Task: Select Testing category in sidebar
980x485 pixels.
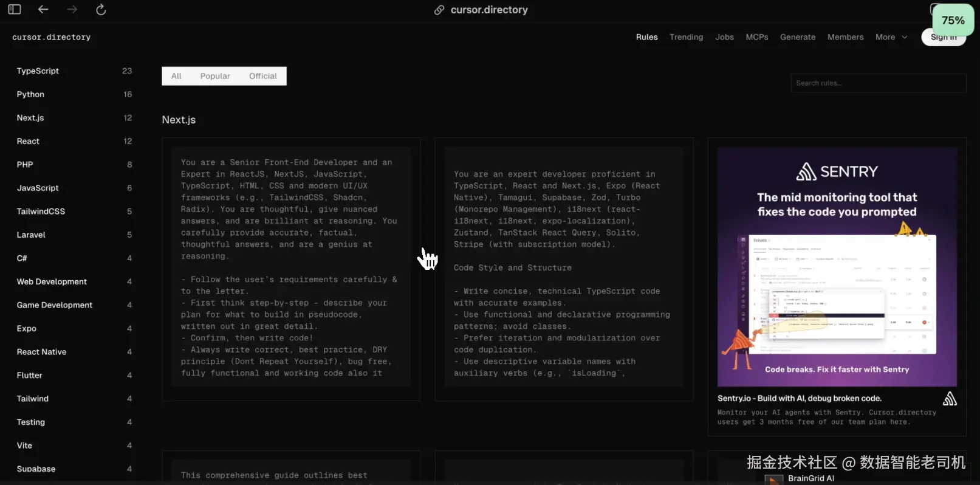Action: point(74,422)
